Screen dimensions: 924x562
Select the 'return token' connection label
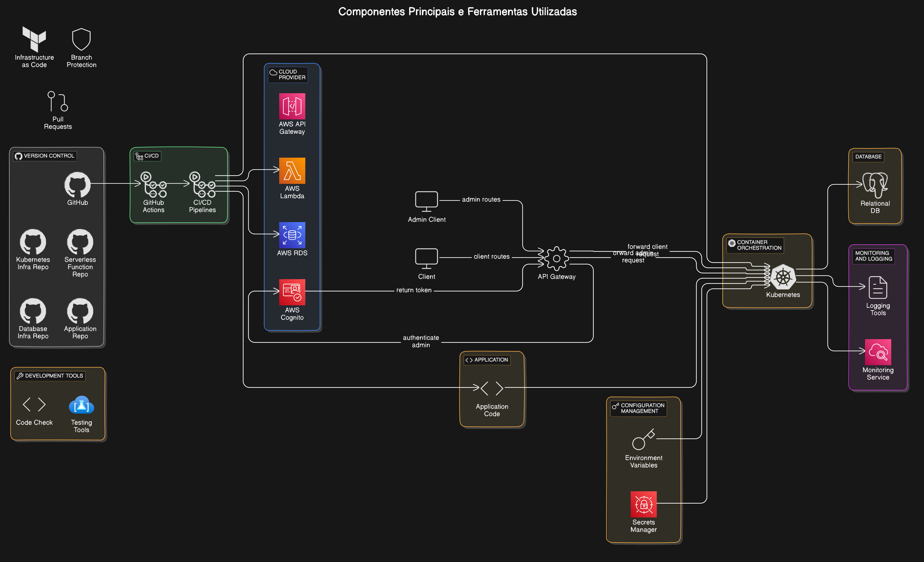click(414, 290)
